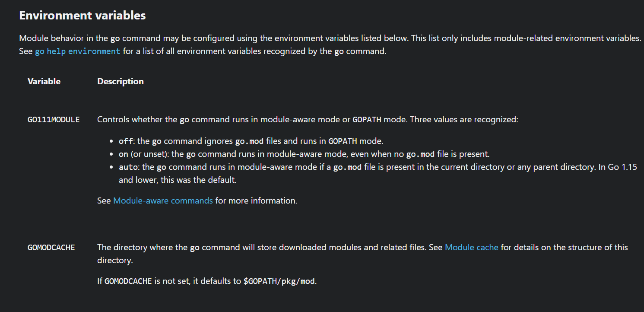Screen dimensions: 644x312
Task: Select the GOMODCACHE variable name in first column
Action: pos(51,248)
